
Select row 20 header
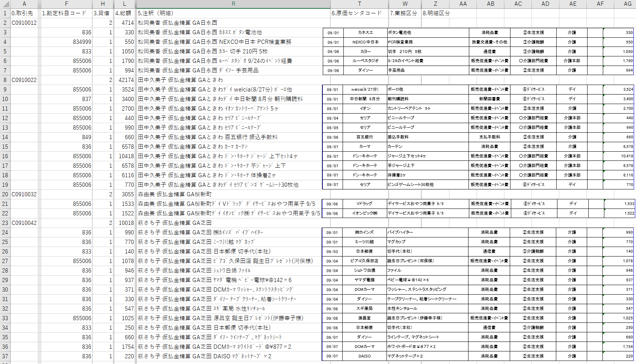tap(5, 194)
